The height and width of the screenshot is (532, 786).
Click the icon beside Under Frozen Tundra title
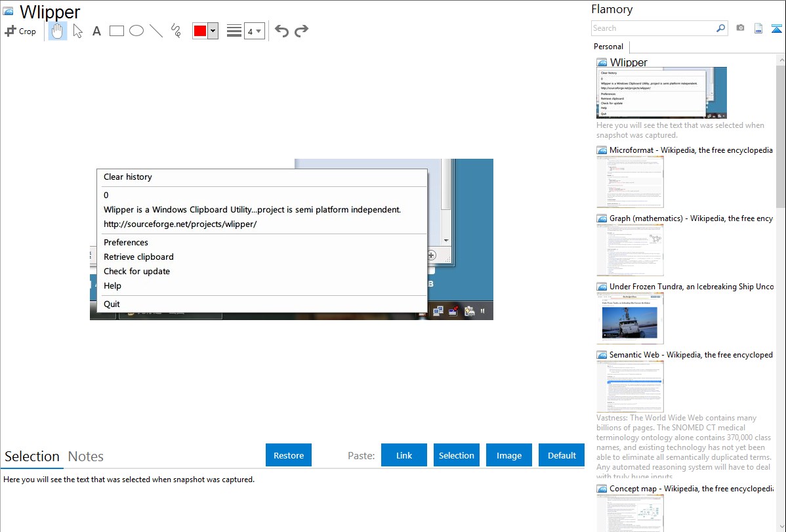[x=602, y=287]
